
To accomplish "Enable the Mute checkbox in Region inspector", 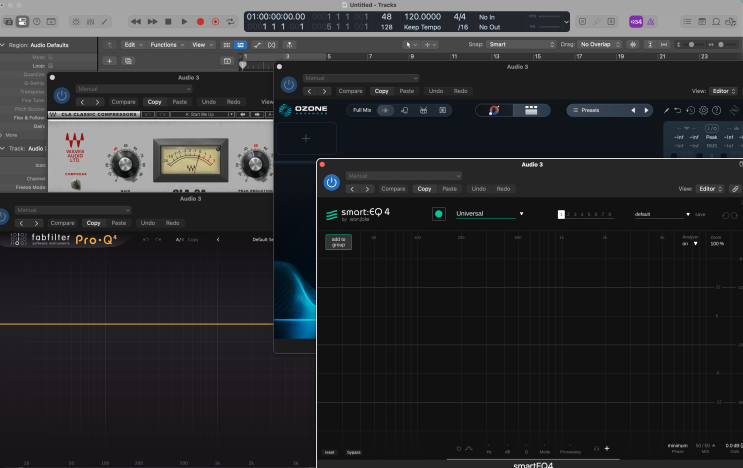I will [x=50, y=57].
